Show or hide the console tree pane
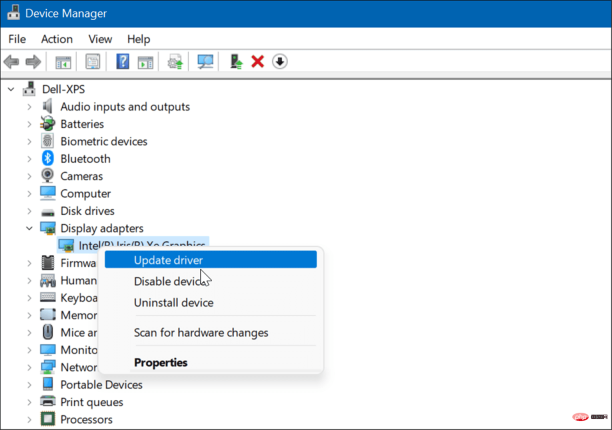 coord(63,62)
